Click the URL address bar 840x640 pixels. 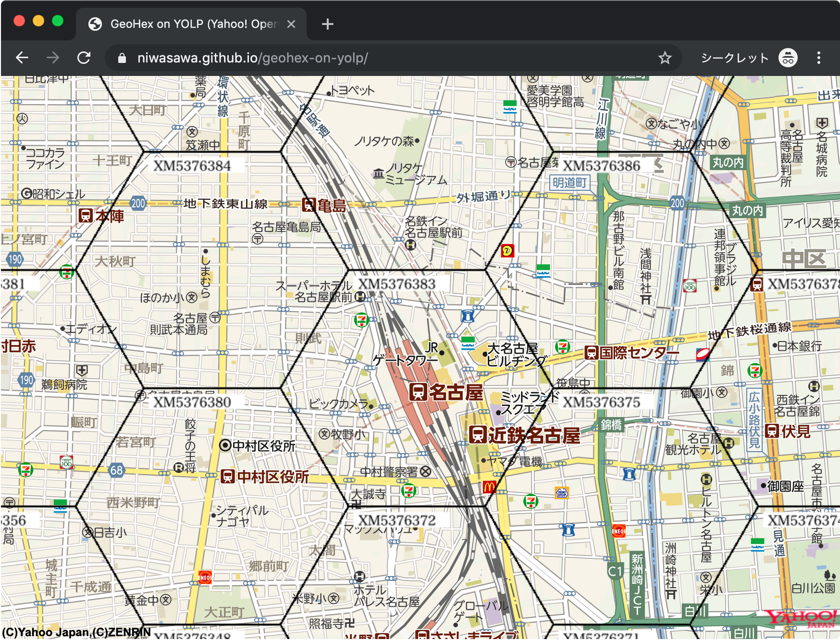pyautogui.click(x=393, y=58)
